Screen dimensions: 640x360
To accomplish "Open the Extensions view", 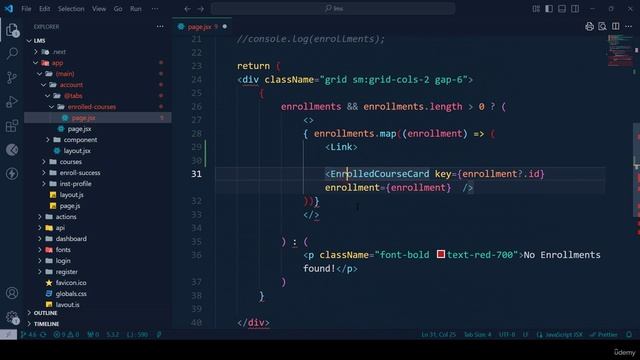I will click(x=12, y=126).
